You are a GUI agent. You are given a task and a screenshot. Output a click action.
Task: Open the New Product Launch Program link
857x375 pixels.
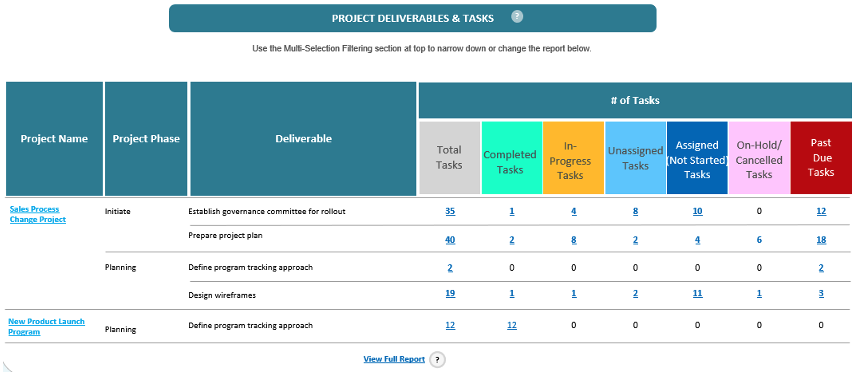(46, 326)
